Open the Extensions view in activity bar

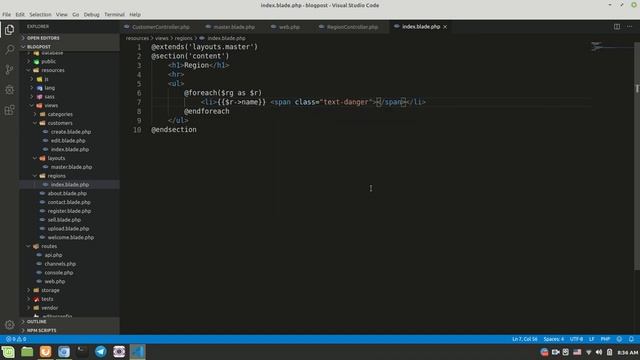pyautogui.click(x=9, y=109)
